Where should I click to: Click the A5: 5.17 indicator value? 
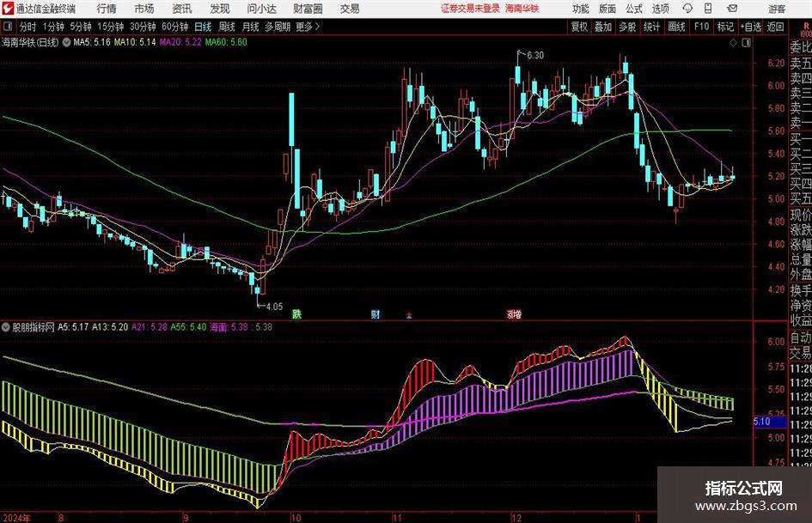73,327
